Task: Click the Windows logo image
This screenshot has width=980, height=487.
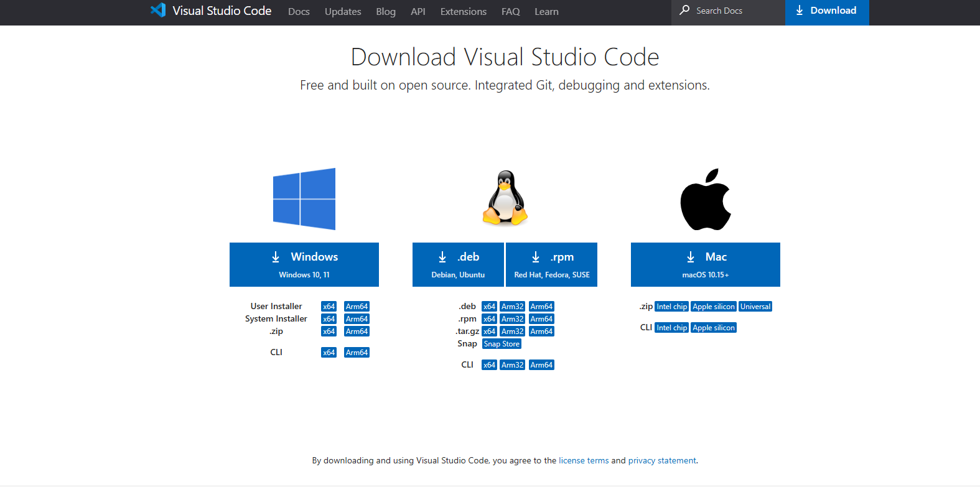Action: point(304,199)
